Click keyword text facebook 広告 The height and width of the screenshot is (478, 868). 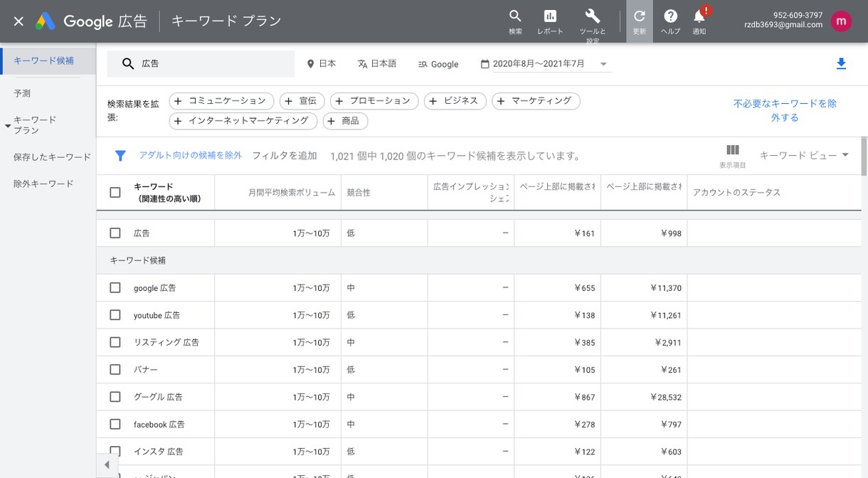pos(159,424)
